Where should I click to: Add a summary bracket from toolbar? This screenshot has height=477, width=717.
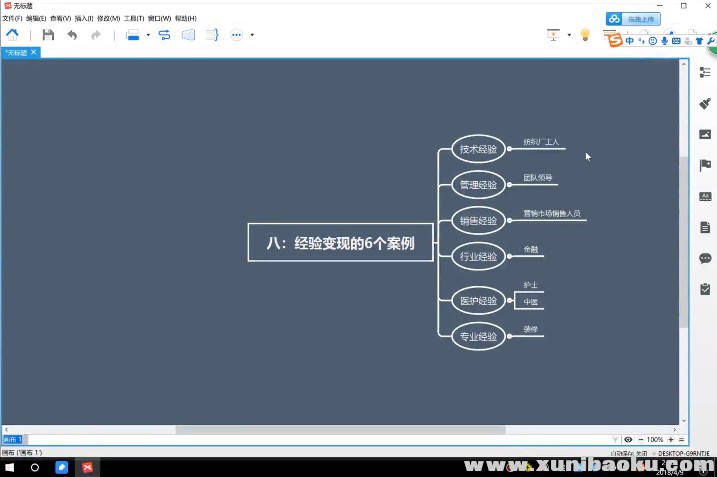(212, 34)
